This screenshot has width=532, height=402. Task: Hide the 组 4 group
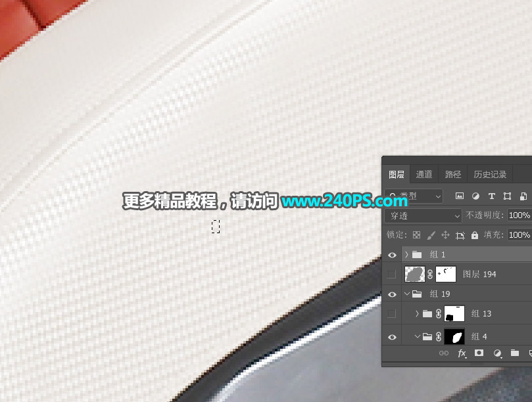pos(392,337)
